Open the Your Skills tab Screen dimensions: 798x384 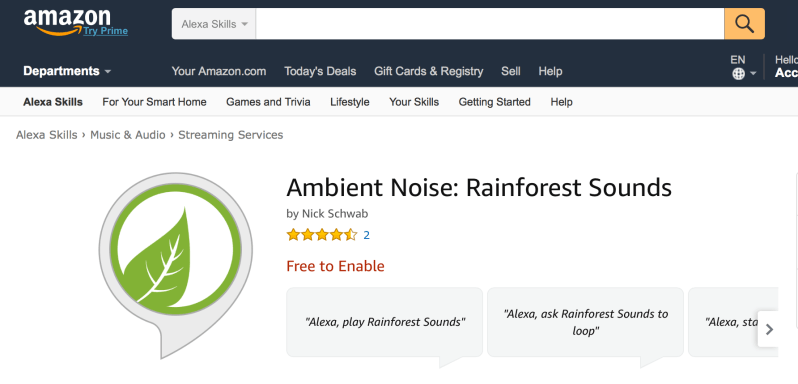414,102
